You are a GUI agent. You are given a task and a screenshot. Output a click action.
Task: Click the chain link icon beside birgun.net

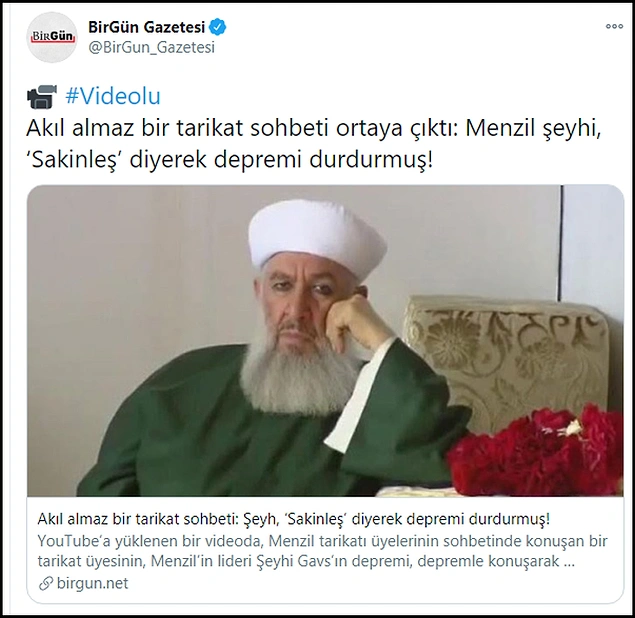46,584
